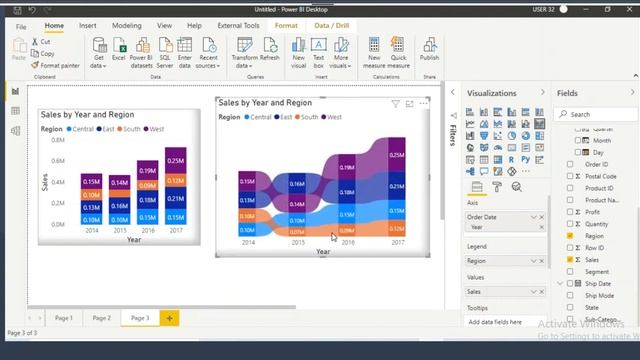
Task: Click the Refresh button in Queries group
Action: (270, 49)
